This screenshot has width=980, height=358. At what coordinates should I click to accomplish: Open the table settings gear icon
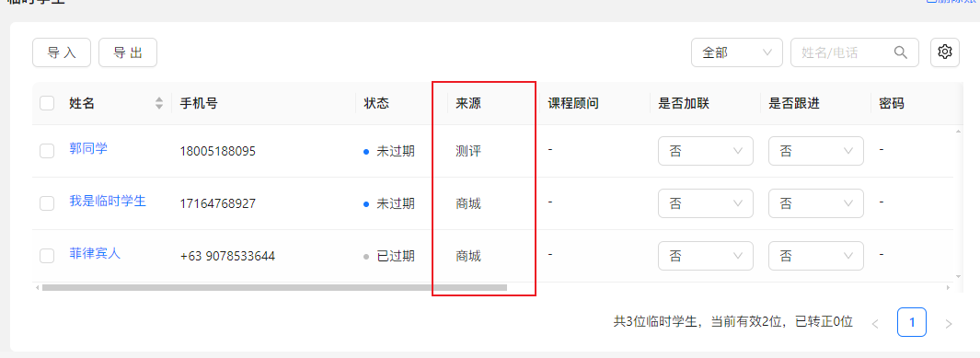pyautogui.click(x=945, y=52)
